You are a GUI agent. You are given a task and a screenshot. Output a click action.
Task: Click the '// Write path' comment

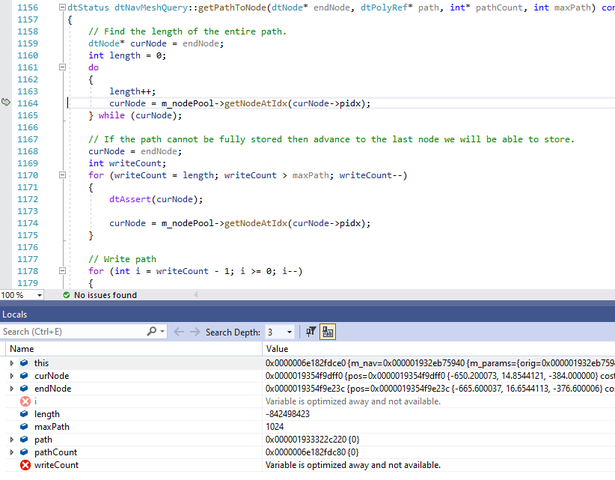click(x=122, y=259)
